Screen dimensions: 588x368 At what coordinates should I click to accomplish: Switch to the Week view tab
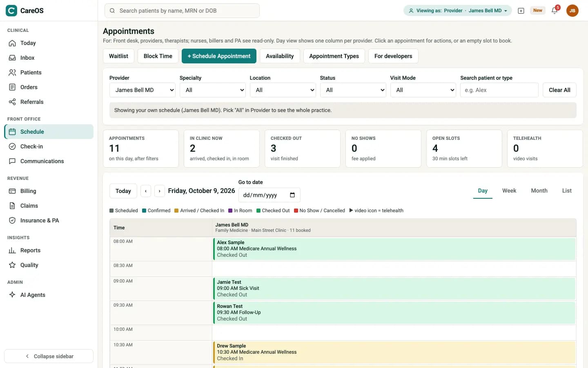click(x=509, y=191)
